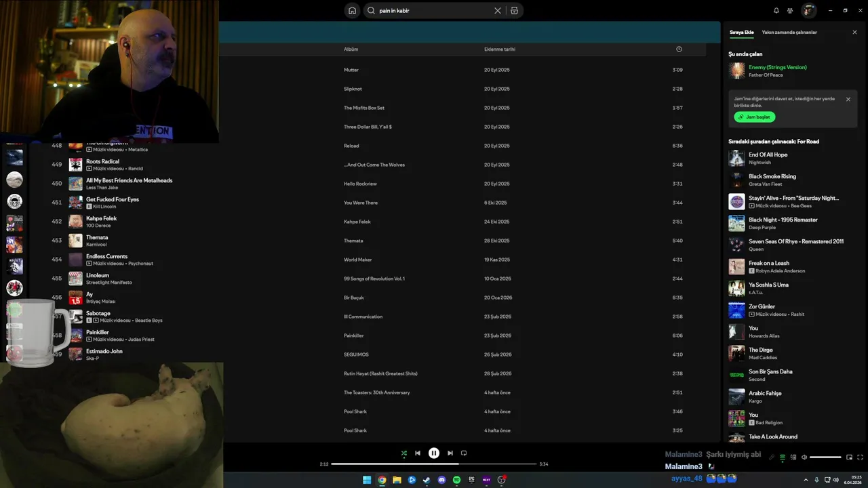Toggle repeat mode
The image size is (868, 488).
(x=464, y=453)
